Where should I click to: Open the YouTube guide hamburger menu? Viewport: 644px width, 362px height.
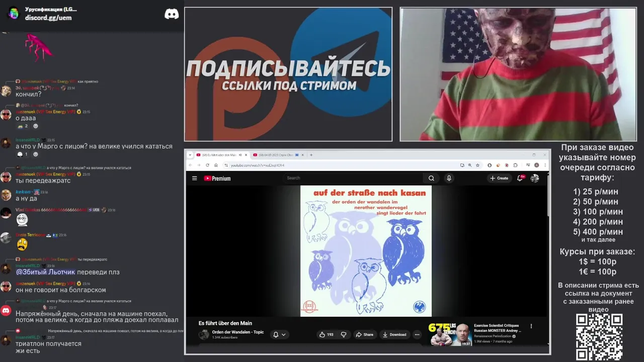pyautogui.click(x=194, y=178)
